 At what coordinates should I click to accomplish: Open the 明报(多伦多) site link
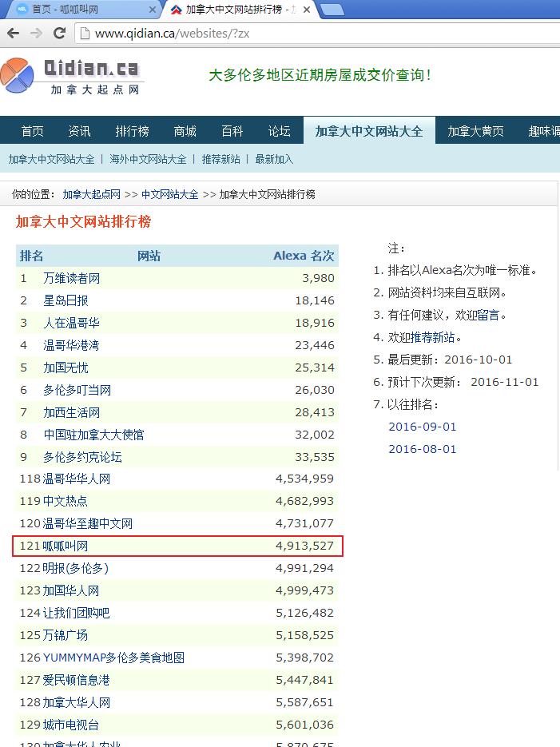point(76,568)
